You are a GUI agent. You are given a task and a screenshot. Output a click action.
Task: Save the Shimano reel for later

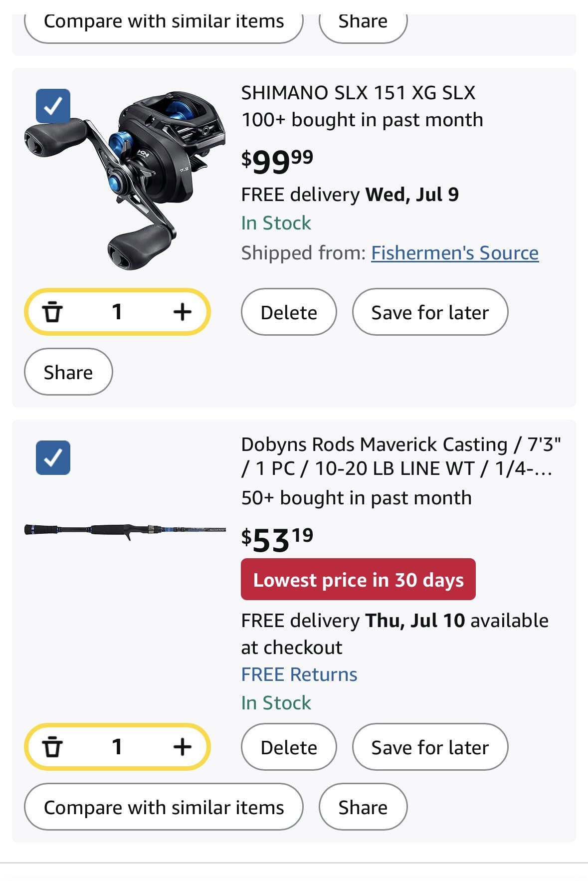pyautogui.click(x=430, y=312)
